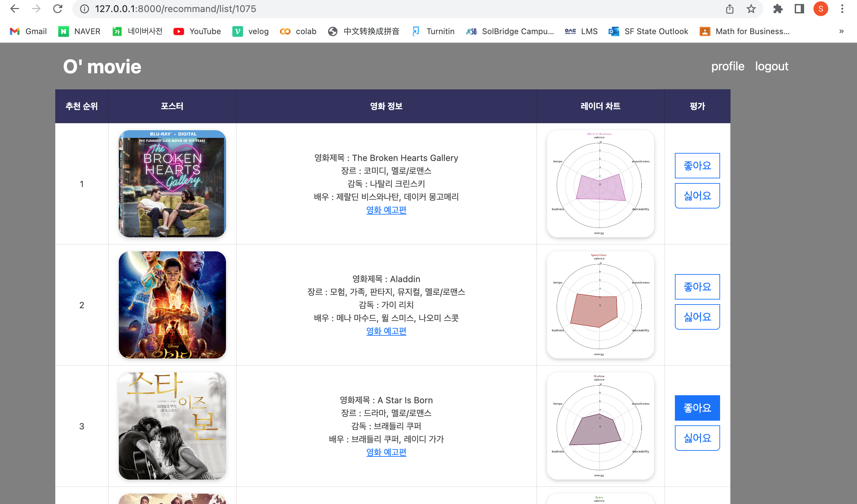Open the YouTube bookmark
The height and width of the screenshot is (504, 857).
(197, 31)
